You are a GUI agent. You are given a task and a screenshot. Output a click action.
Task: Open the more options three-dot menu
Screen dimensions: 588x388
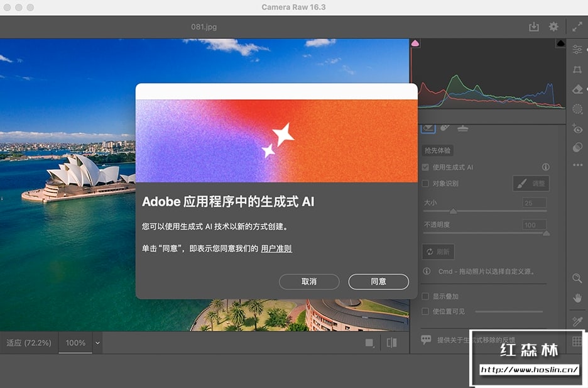tap(577, 165)
